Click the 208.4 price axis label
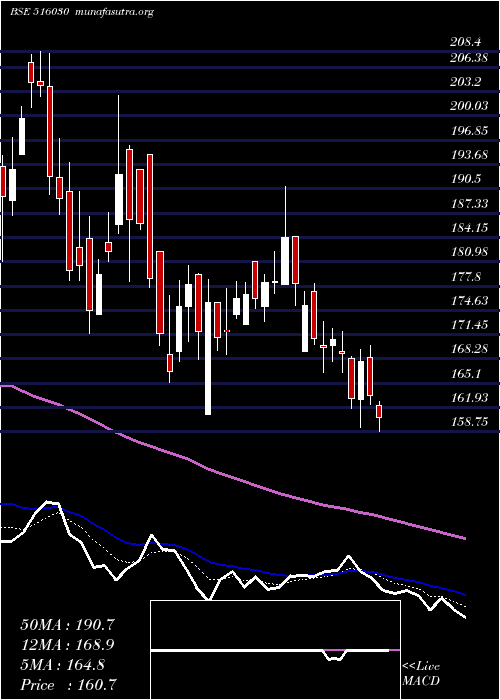 [x=466, y=42]
